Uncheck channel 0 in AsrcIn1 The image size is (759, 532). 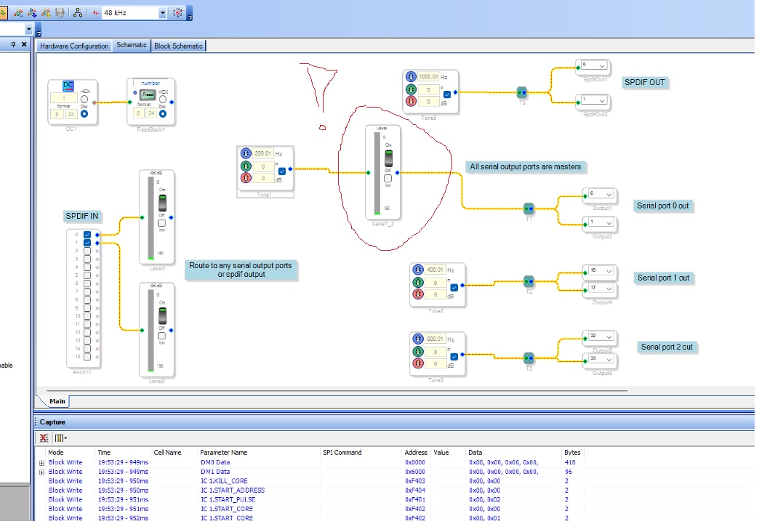87,235
